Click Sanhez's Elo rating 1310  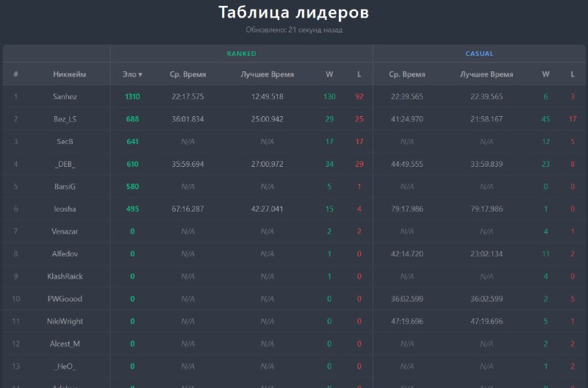(x=132, y=96)
